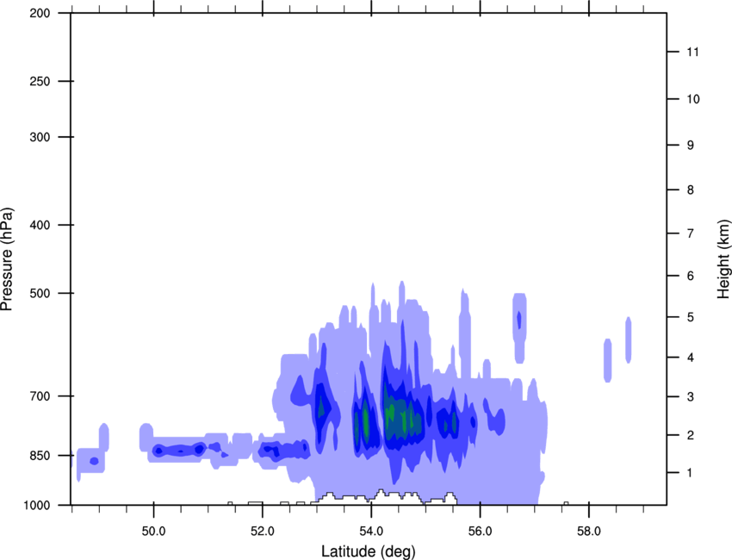Click the small contour patch near latitude 58.7
The width and height of the screenshot is (732, 560).
click(x=629, y=339)
